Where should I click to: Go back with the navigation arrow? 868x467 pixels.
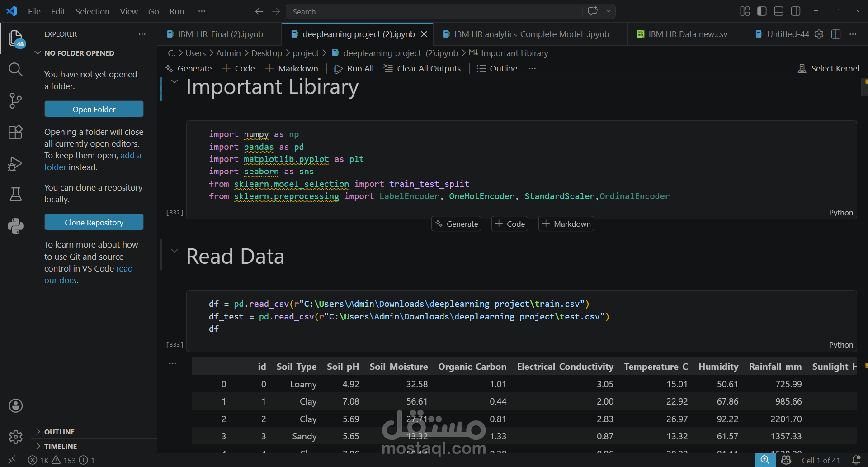(259, 11)
